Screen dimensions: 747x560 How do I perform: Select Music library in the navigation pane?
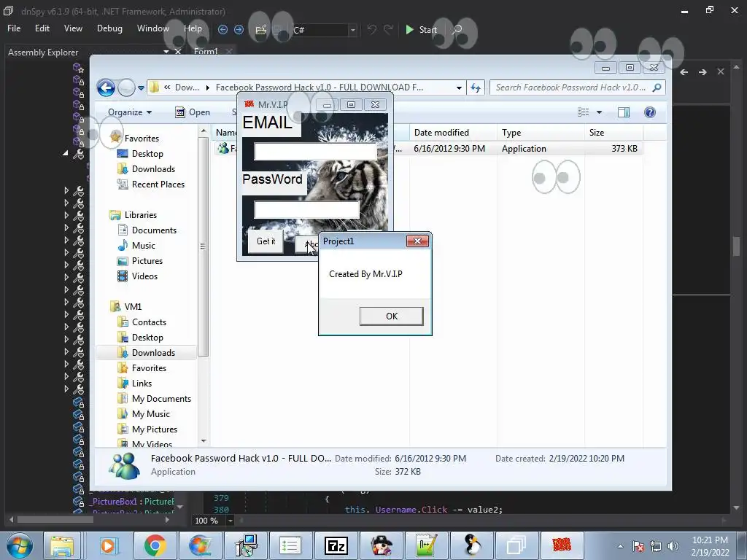(x=136, y=246)
